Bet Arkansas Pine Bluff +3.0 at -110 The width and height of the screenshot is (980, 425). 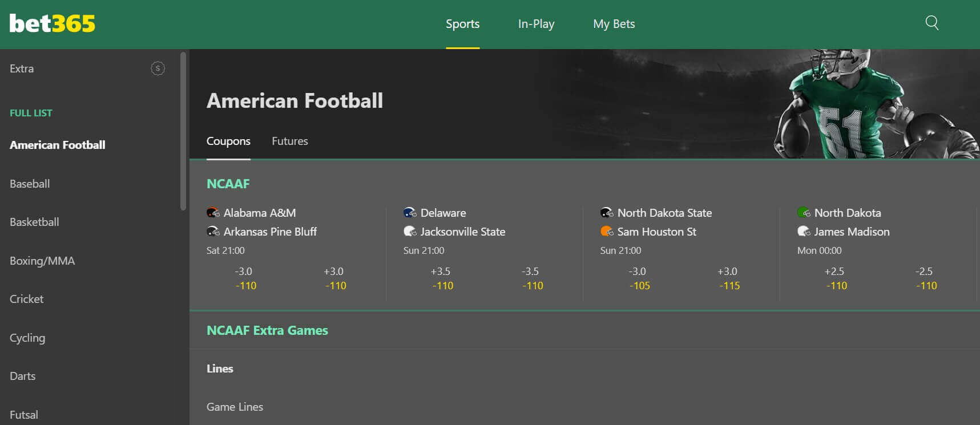(336, 278)
